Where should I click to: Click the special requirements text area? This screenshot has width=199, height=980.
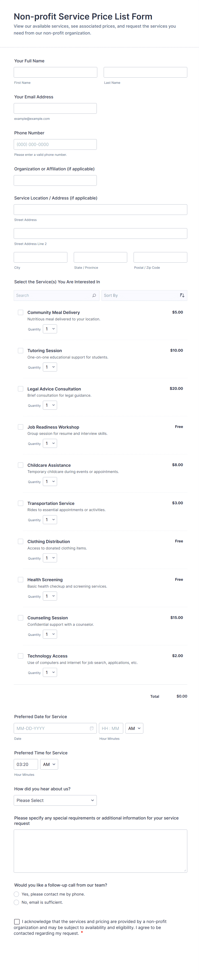pyautogui.click(x=100, y=851)
